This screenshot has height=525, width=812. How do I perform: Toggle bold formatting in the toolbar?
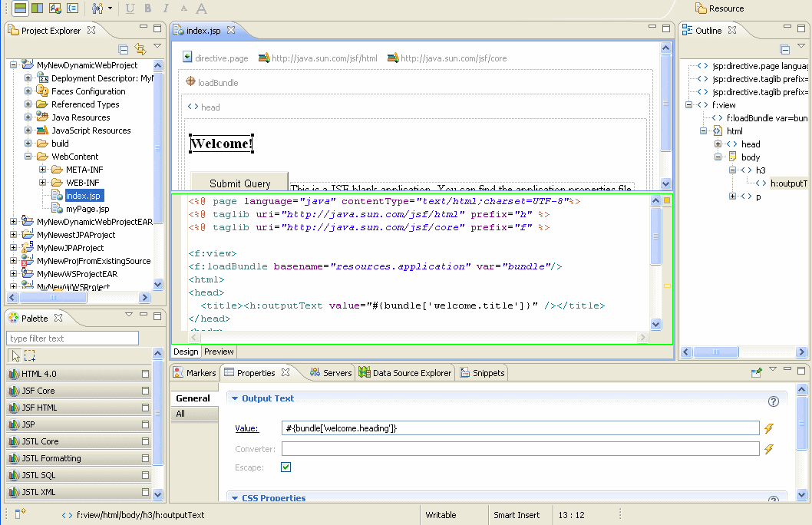point(147,8)
